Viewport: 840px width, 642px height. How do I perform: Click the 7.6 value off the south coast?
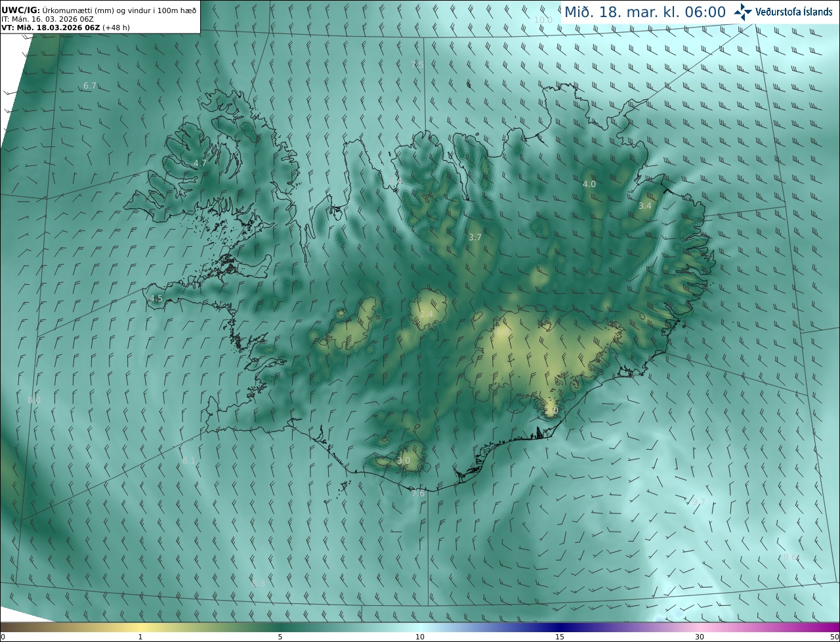click(418, 493)
